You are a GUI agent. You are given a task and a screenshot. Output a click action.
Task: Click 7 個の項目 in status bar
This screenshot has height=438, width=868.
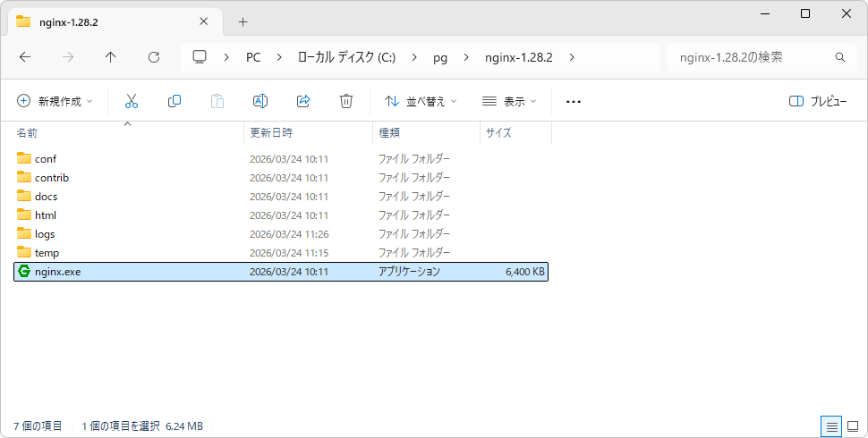click(38, 426)
